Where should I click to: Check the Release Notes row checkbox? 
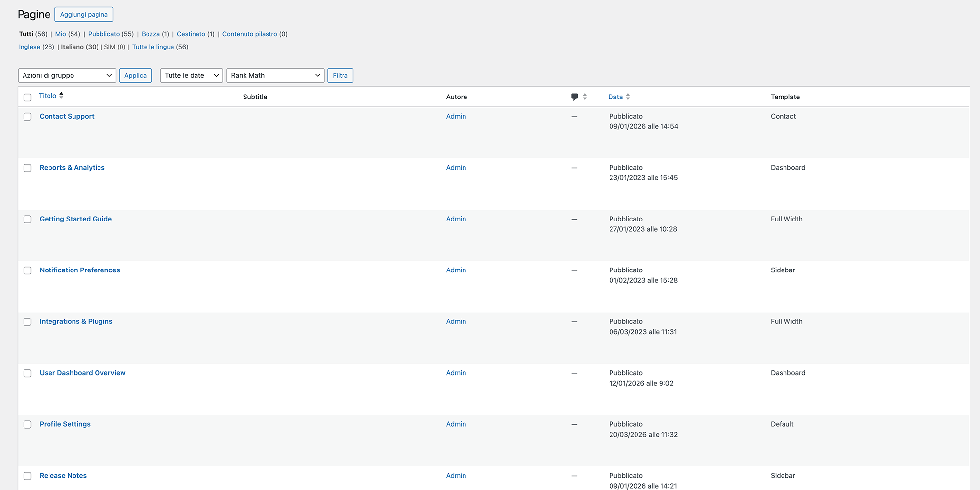point(27,476)
